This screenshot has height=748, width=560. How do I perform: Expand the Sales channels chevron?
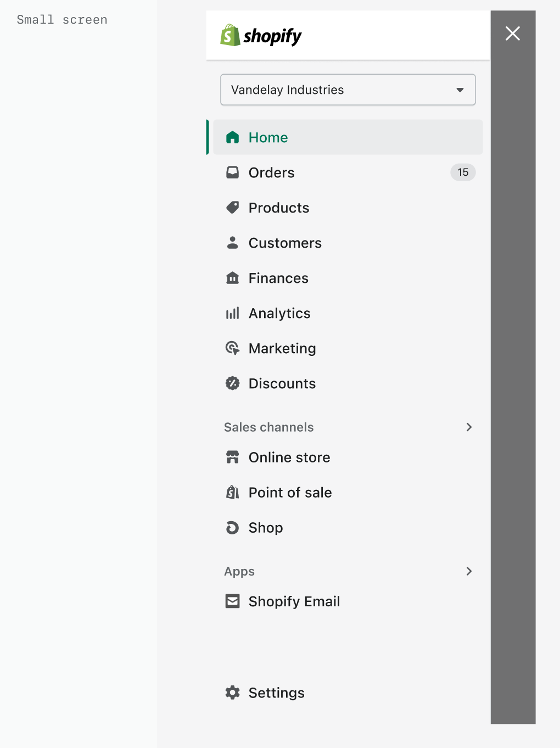pyautogui.click(x=469, y=427)
